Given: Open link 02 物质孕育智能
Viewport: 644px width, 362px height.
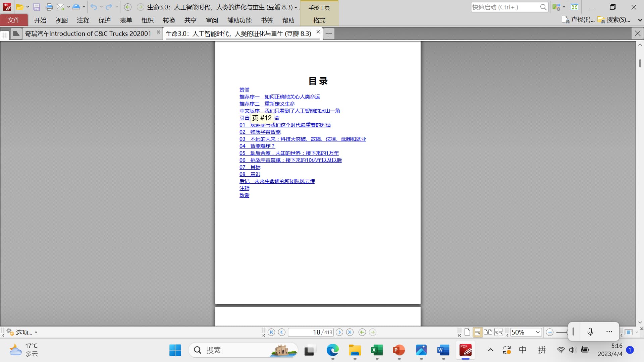Looking at the screenshot, I should tap(260, 132).
